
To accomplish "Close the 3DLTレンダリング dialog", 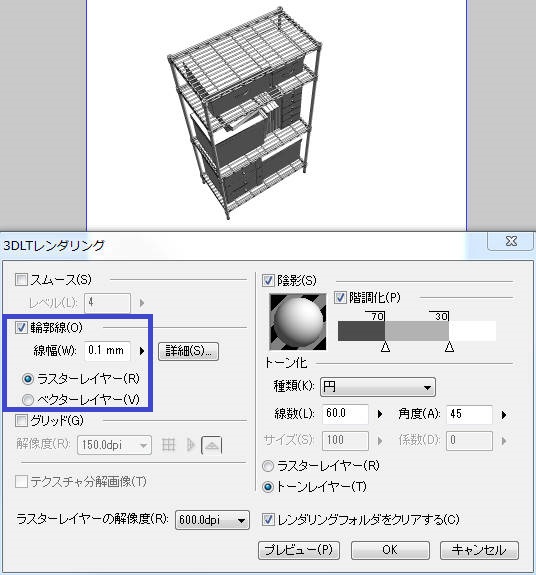I will 511,241.
